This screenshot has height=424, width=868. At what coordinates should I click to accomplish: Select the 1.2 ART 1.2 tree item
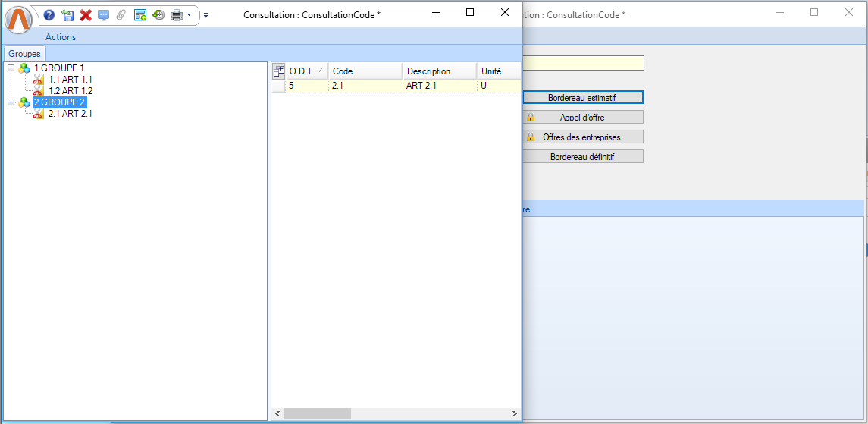(70, 91)
